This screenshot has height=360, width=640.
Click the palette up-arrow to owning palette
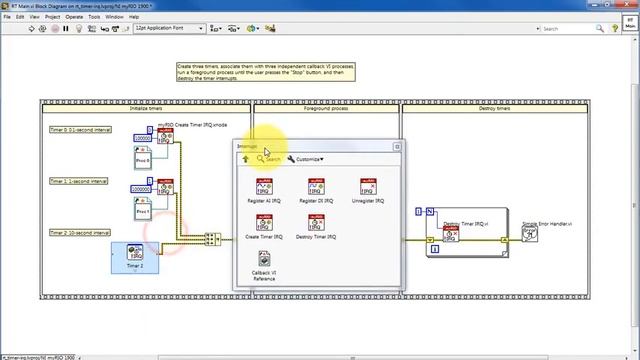[245, 159]
